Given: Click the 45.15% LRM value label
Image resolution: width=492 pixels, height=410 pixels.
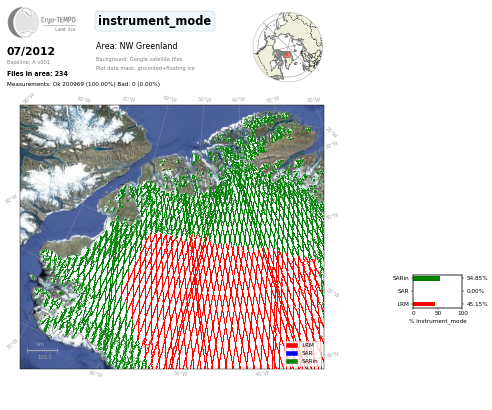Looking at the screenshot, I should [477, 304].
